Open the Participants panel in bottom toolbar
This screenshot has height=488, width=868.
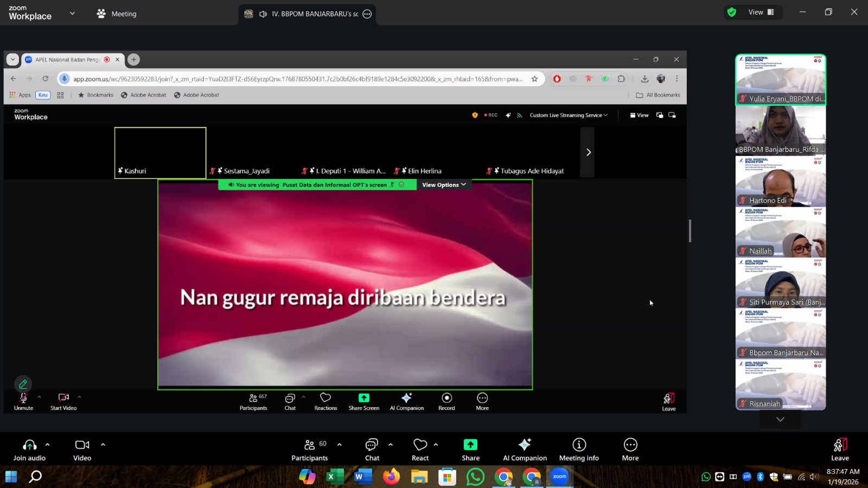click(309, 450)
